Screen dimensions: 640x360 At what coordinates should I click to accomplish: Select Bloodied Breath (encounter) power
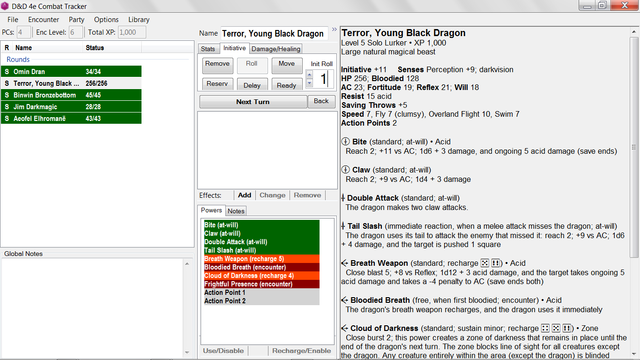coord(262,267)
